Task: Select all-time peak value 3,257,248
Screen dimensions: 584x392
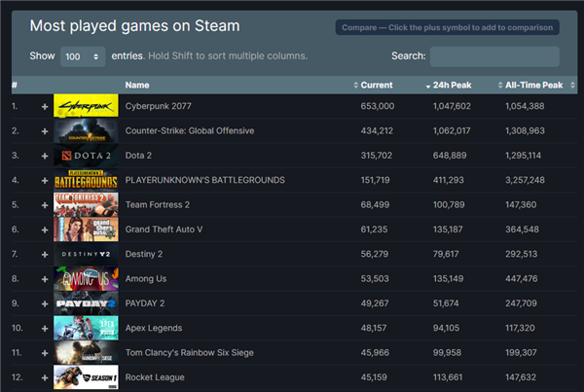Action: (525, 180)
